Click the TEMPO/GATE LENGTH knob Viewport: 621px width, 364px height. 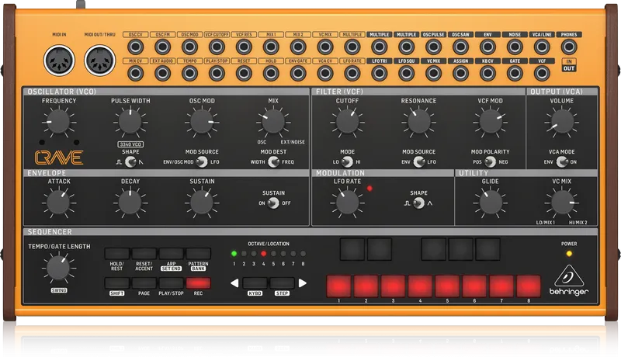[x=59, y=268]
